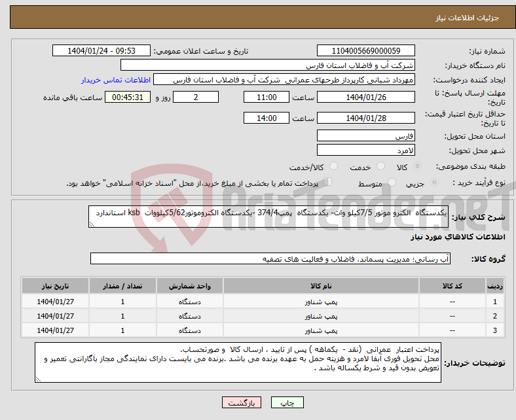Viewport: 516px width, 420px height.
Task: Click the need number field 1104005669000059
Action: tap(365, 50)
